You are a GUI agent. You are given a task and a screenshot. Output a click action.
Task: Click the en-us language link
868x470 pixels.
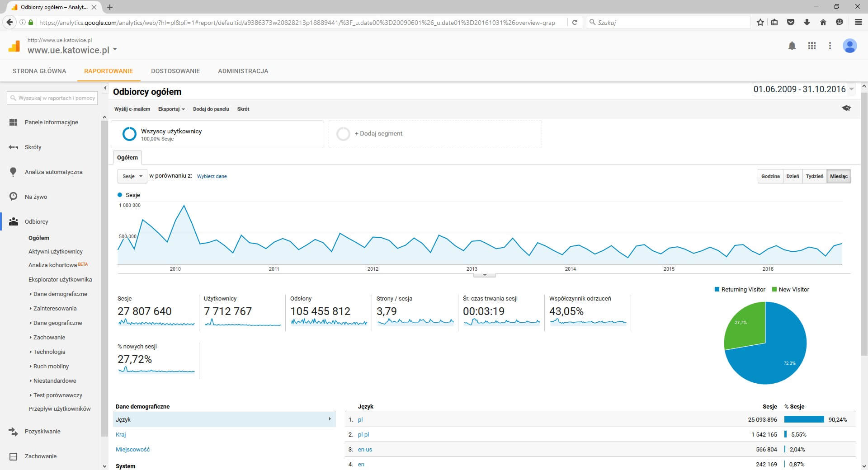365,449
